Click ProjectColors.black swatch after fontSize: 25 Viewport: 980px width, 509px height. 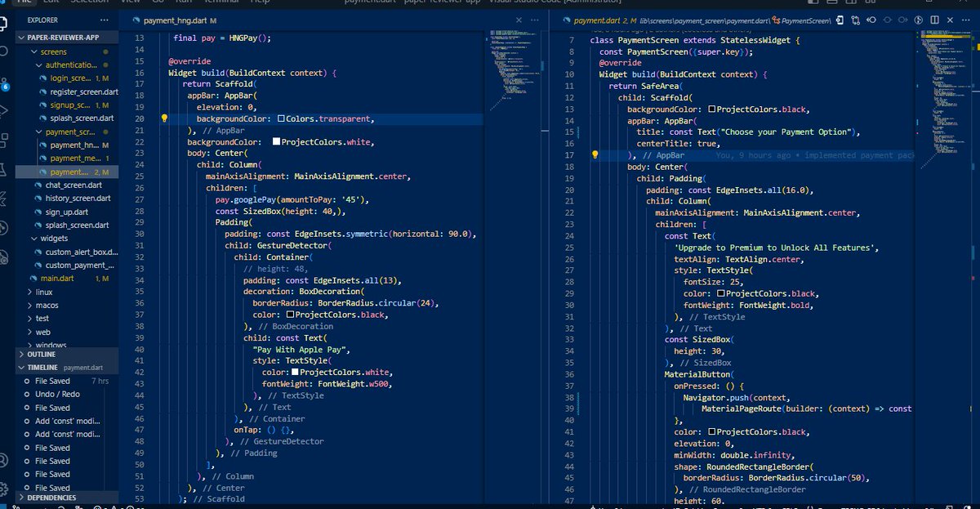point(722,293)
